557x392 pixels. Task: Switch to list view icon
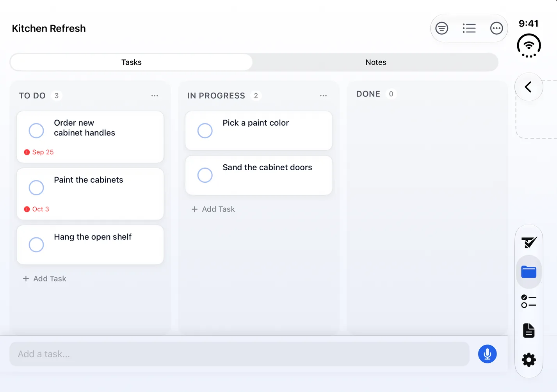(x=469, y=28)
